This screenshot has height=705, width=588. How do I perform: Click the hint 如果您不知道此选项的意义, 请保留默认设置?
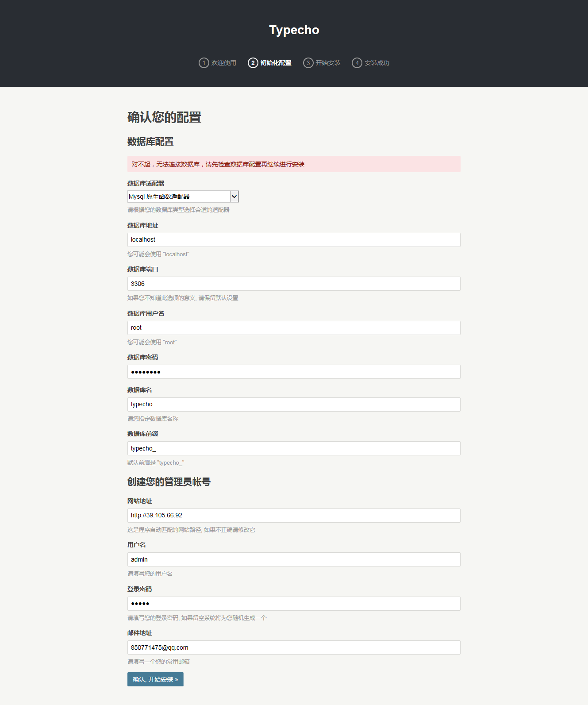click(x=183, y=298)
